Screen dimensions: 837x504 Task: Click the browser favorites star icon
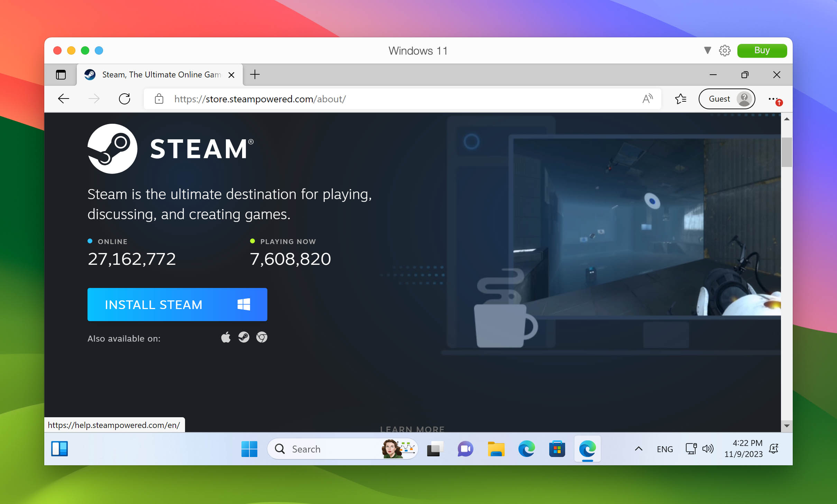(680, 99)
